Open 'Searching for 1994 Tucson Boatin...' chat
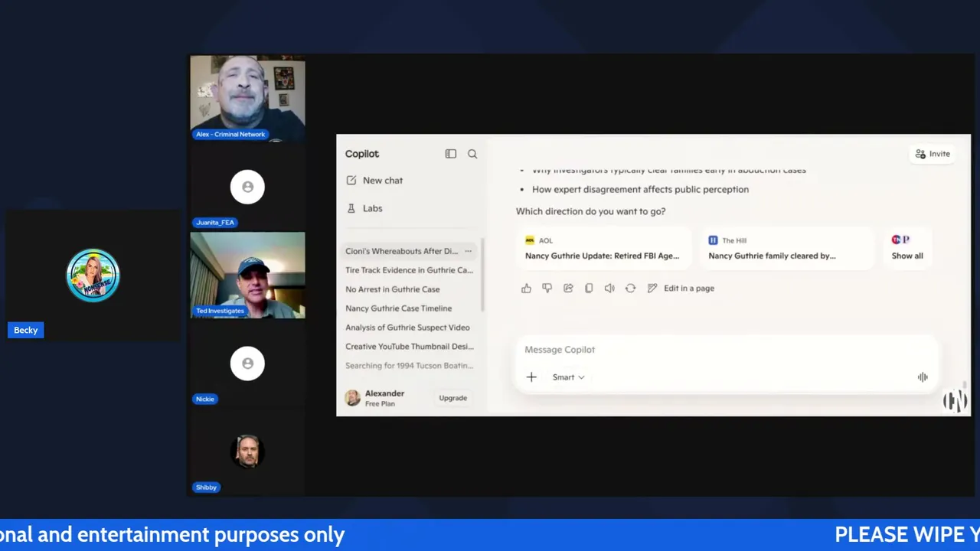 (409, 366)
